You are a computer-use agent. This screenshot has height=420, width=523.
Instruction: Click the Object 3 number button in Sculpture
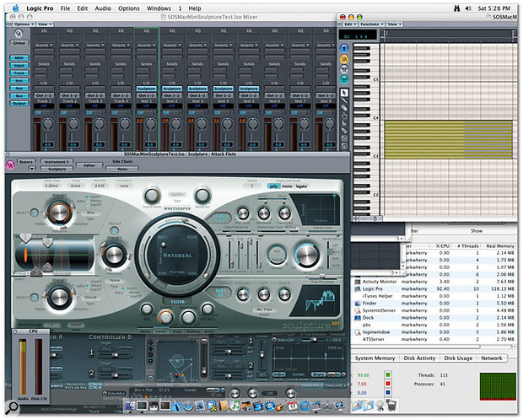click(34, 297)
